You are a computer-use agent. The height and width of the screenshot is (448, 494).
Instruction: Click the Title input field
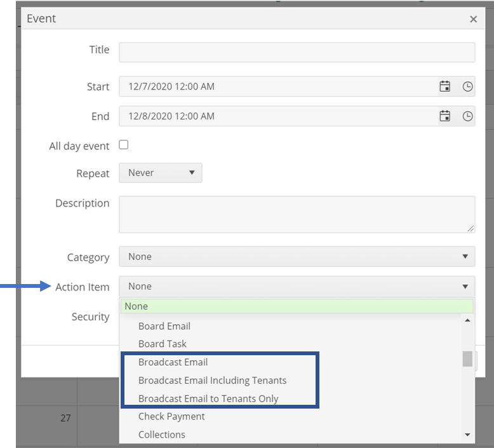tap(297, 52)
